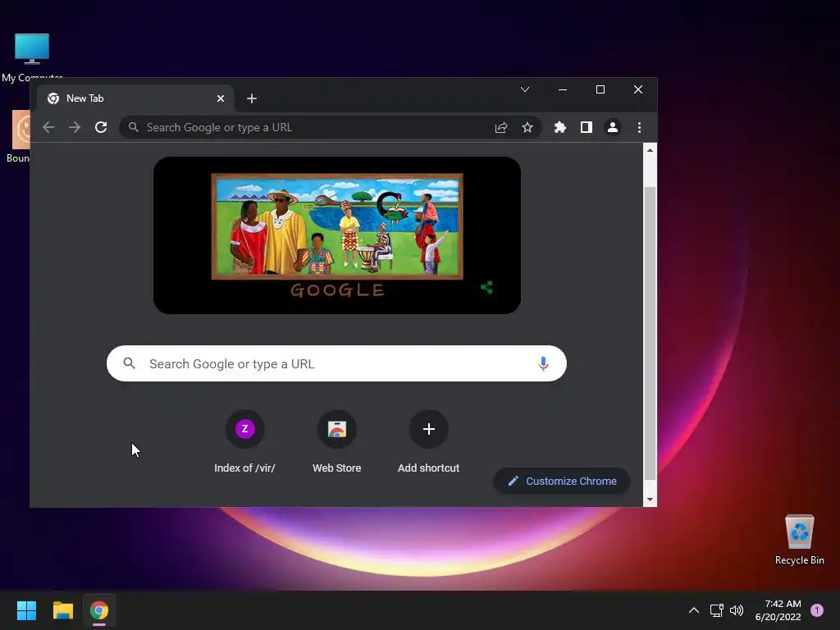Open the Extensions puzzle icon
840x630 pixels.
pos(559,127)
